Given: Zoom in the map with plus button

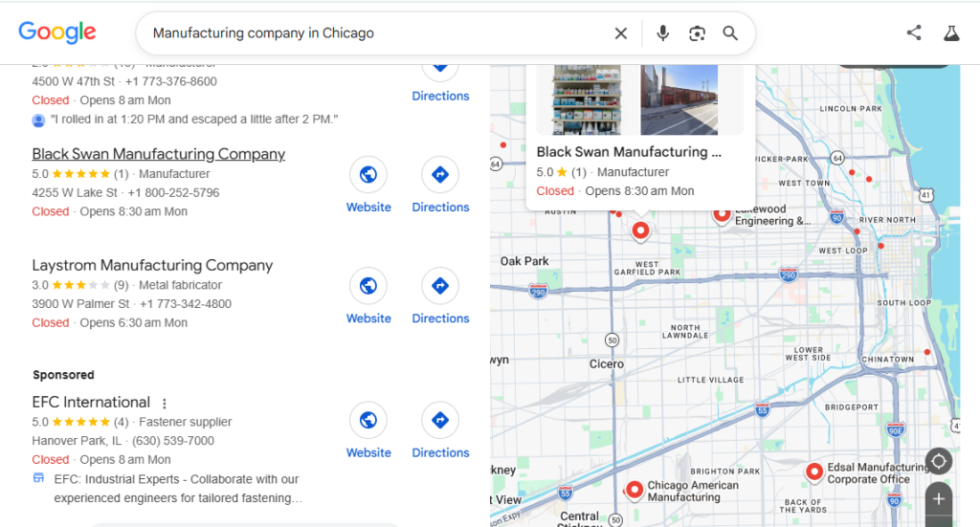Looking at the screenshot, I should [x=939, y=499].
